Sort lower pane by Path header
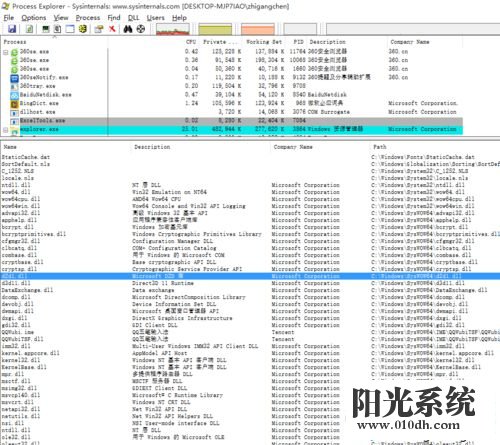Image resolution: width=500 pixels, height=445 pixels. click(x=380, y=147)
